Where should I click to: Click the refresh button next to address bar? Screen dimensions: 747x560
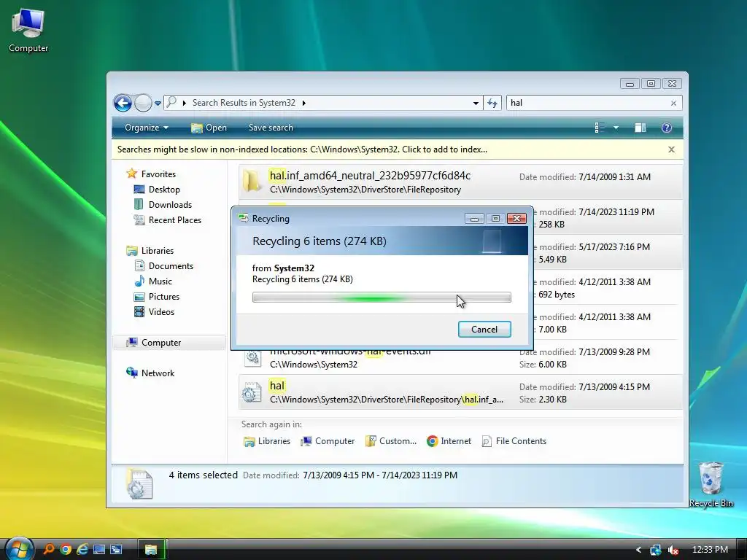492,103
